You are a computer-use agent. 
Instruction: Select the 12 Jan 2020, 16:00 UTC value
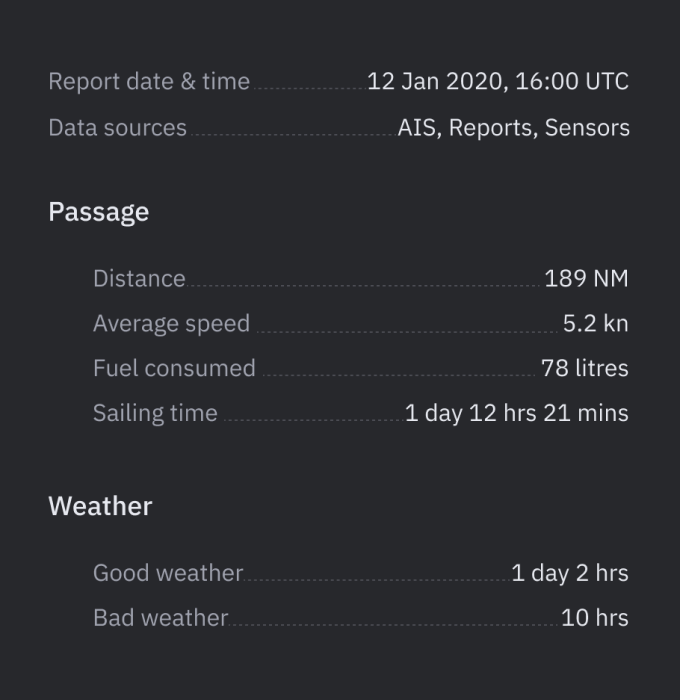click(498, 81)
